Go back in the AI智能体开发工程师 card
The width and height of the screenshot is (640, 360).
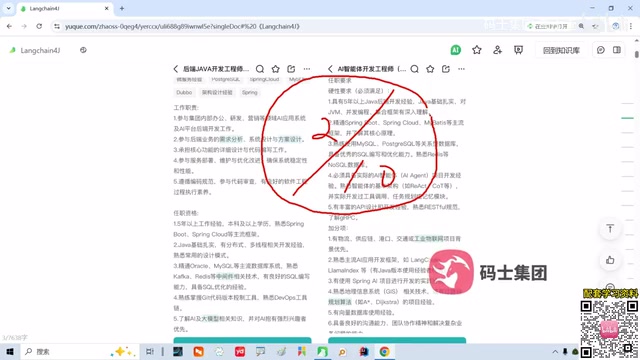330,69
